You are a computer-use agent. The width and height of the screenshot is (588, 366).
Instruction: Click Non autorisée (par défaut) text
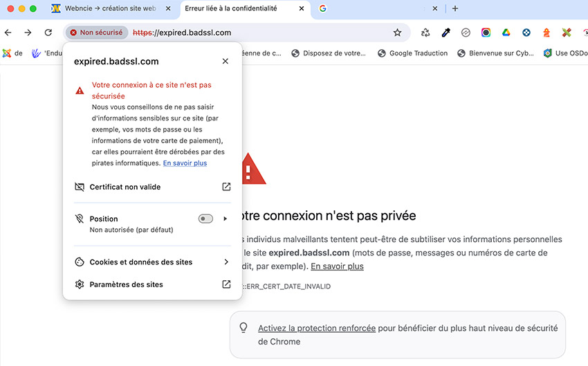click(x=131, y=230)
